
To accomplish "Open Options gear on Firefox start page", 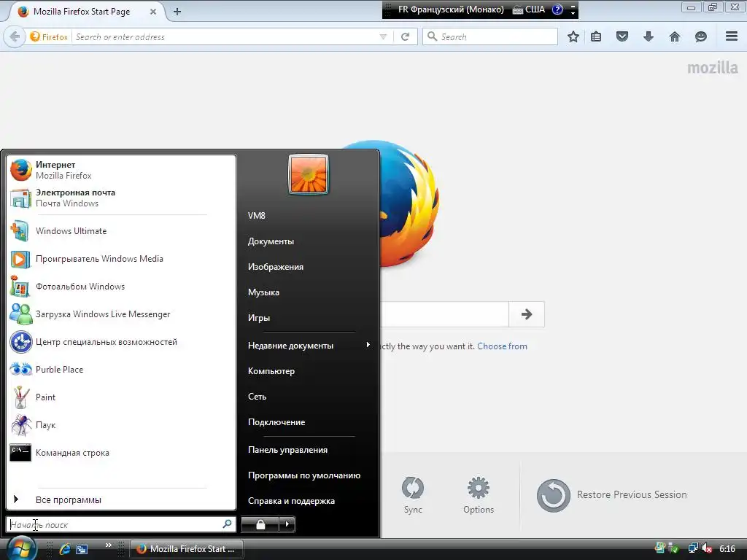I will coord(479,495).
